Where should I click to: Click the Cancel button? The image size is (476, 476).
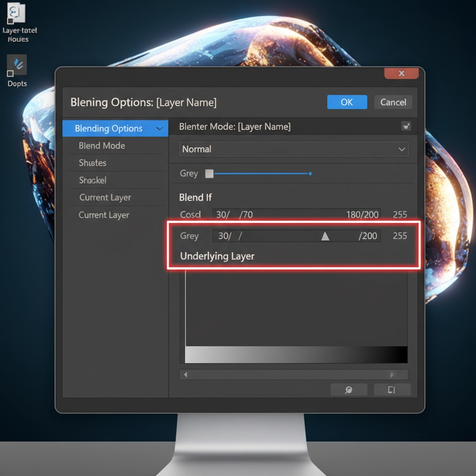click(393, 102)
